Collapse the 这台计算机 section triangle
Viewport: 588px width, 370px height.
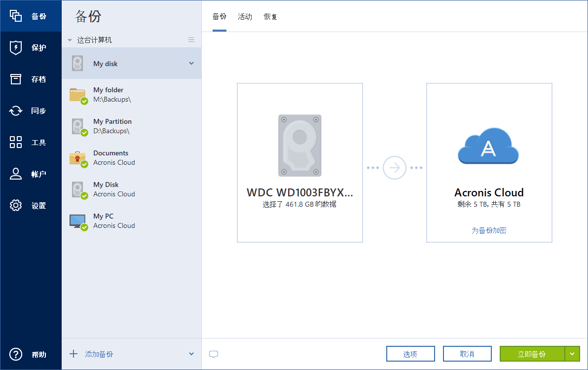point(70,40)
